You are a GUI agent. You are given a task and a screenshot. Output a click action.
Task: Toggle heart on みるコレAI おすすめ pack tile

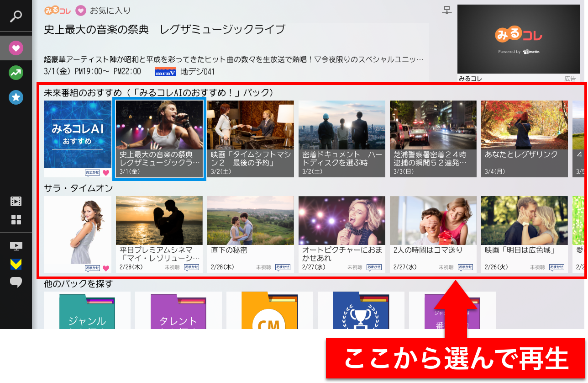tap(106, 173)
